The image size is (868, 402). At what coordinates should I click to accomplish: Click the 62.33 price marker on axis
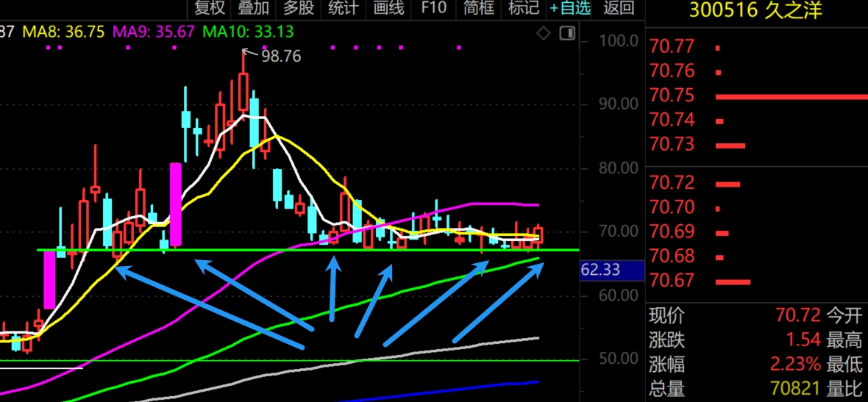tap(600, 270)
